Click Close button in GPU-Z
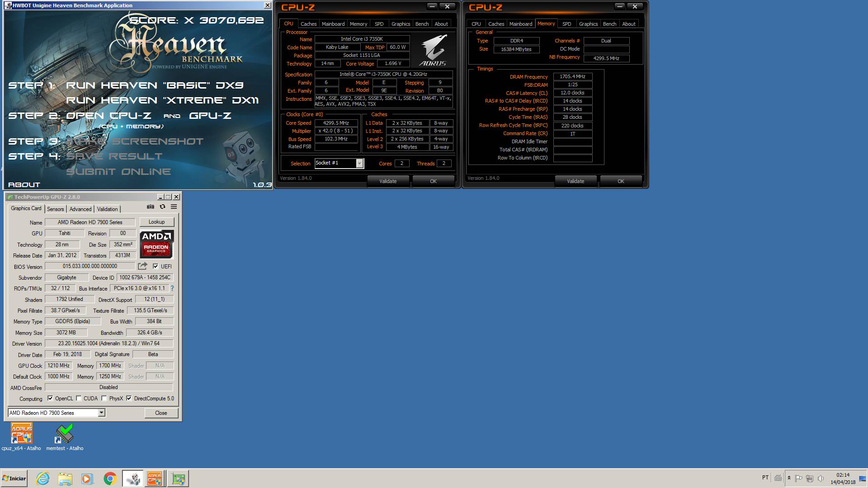Image resolution: width=868 pixels, height=488 pixels. [x=161, y=413]
